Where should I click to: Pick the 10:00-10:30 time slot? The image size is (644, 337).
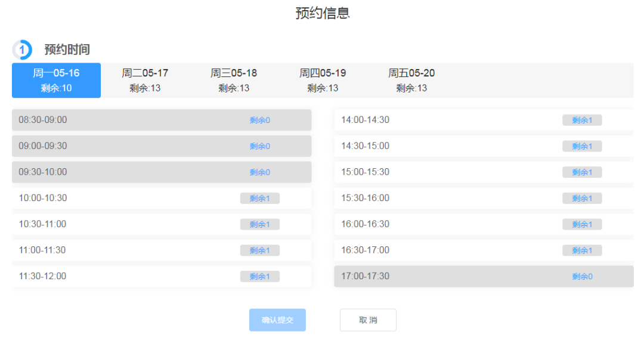click(162, 198)
